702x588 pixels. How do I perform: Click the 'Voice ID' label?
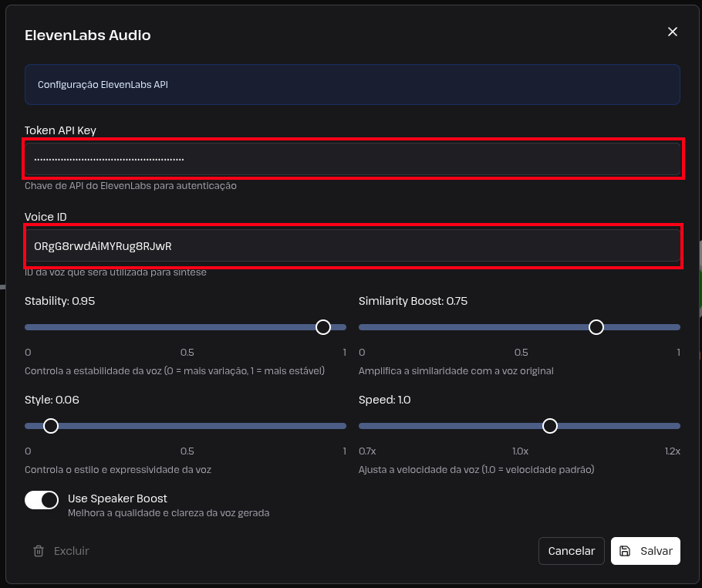[x=46, y=217]
